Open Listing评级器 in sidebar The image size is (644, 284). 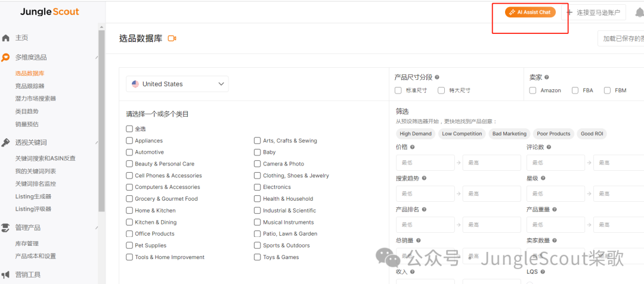click(x=33, y=209)
